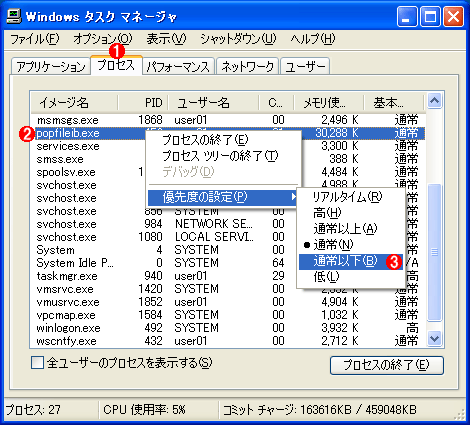The width and height of the screenshot is (470, 425).
Task: Choose プロセスの終了(E) in context menu
Action: [223, 140]
